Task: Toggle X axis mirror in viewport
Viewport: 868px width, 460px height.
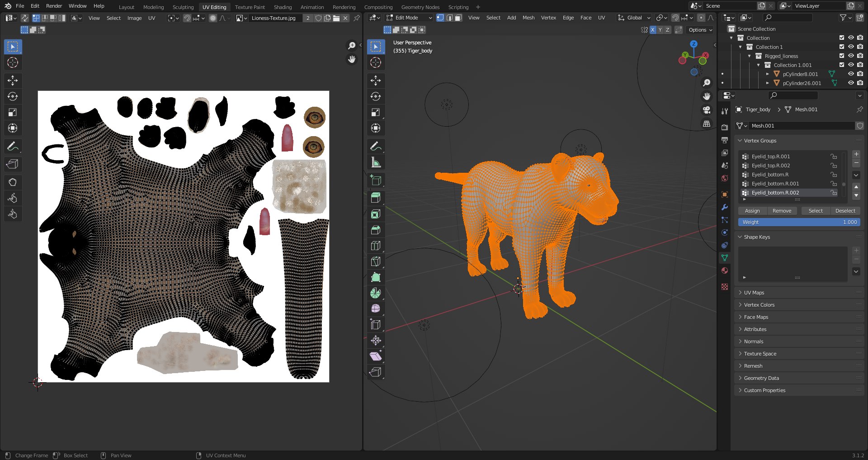Action: click(652, 30)
